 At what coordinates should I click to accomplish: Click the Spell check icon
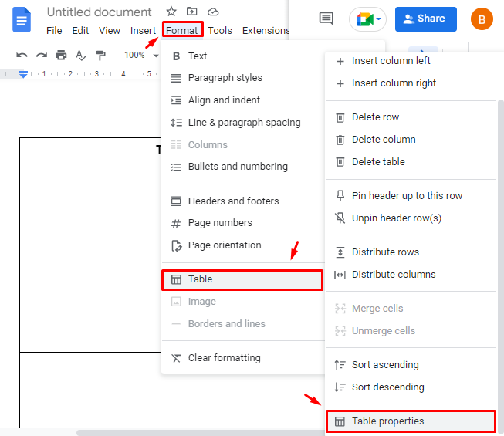[81, 56]
